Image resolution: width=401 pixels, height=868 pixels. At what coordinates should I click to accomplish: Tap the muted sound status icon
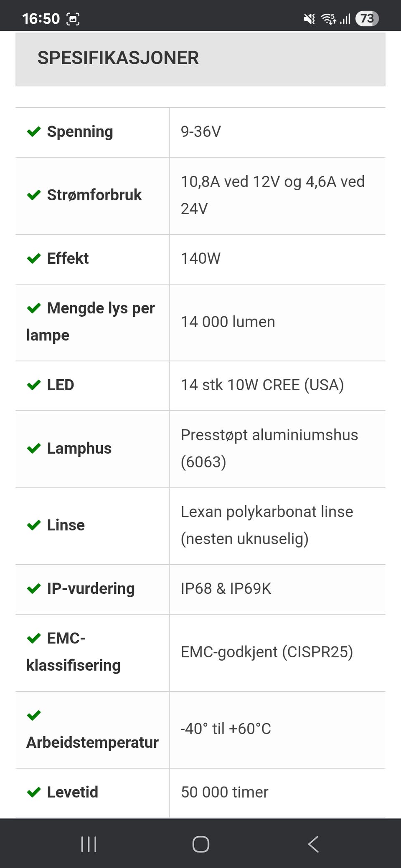coord(309,19)
